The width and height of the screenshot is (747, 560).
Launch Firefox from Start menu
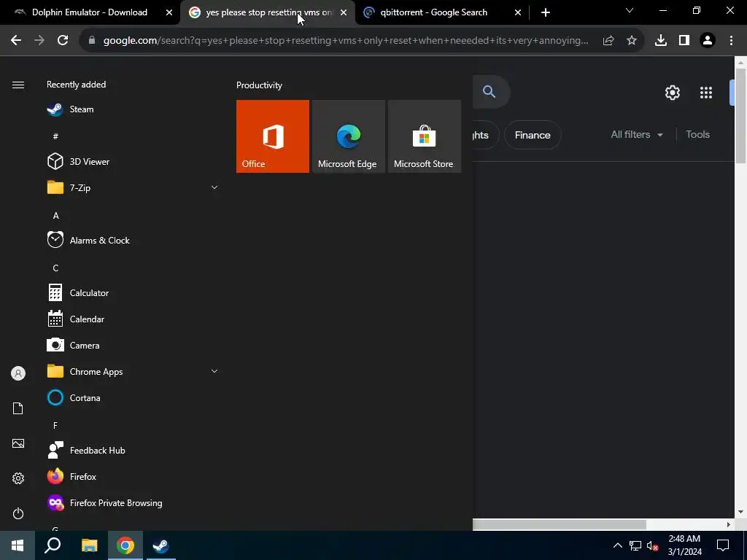click(132, 476)
